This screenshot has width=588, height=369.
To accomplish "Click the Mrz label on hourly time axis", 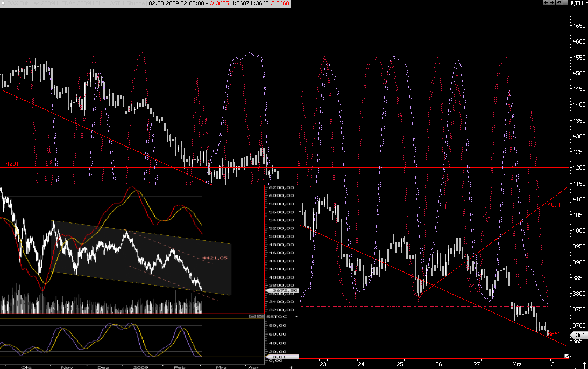I will click(516, 364).
